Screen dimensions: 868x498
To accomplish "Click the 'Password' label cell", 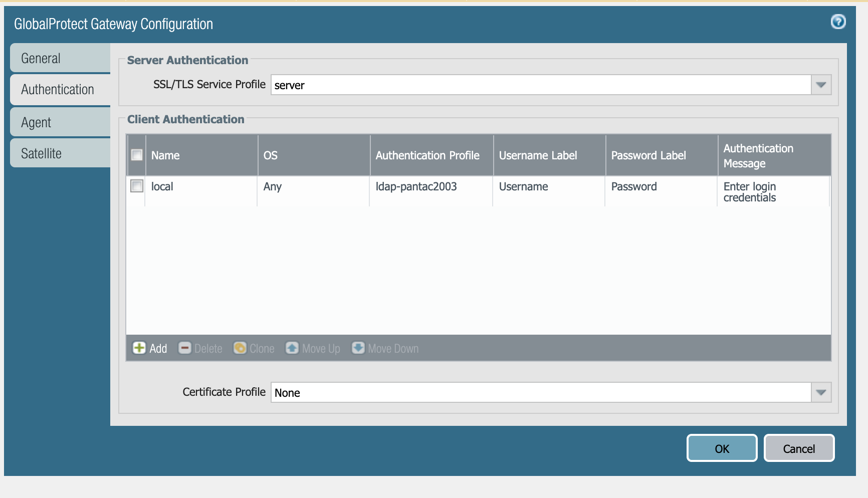I will 662,191.
